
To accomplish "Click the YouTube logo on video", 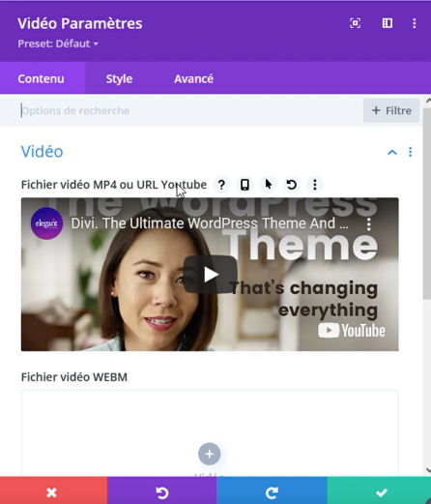I will tap(352, 331).
